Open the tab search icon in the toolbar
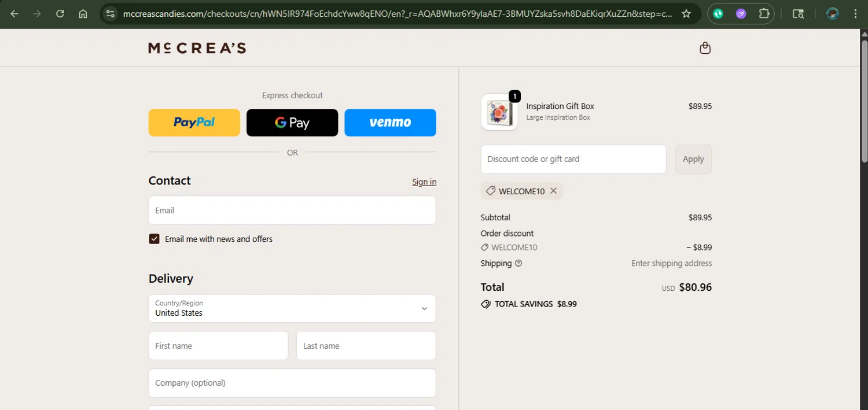Viewport: 868px width, 410px height. click(798, 14)
